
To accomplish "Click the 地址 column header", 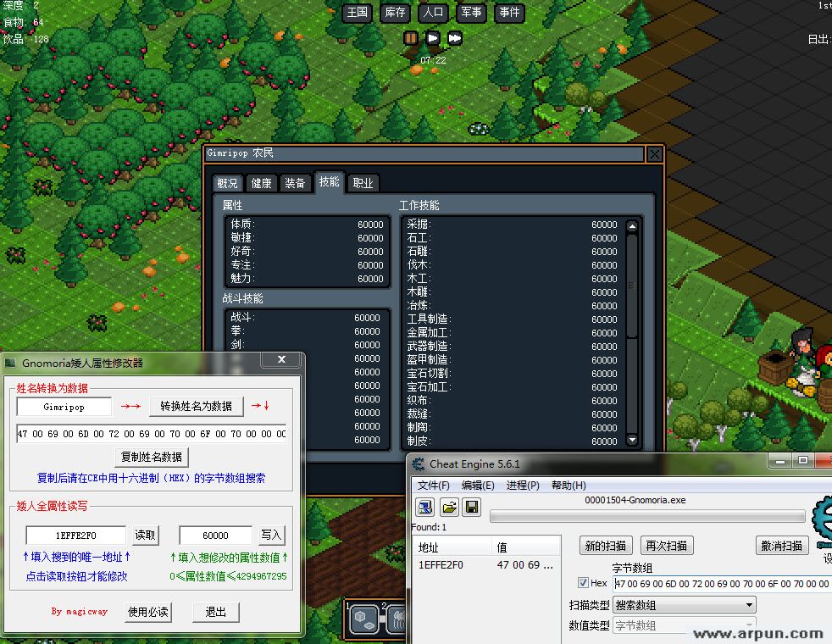I will click(452, 547).
